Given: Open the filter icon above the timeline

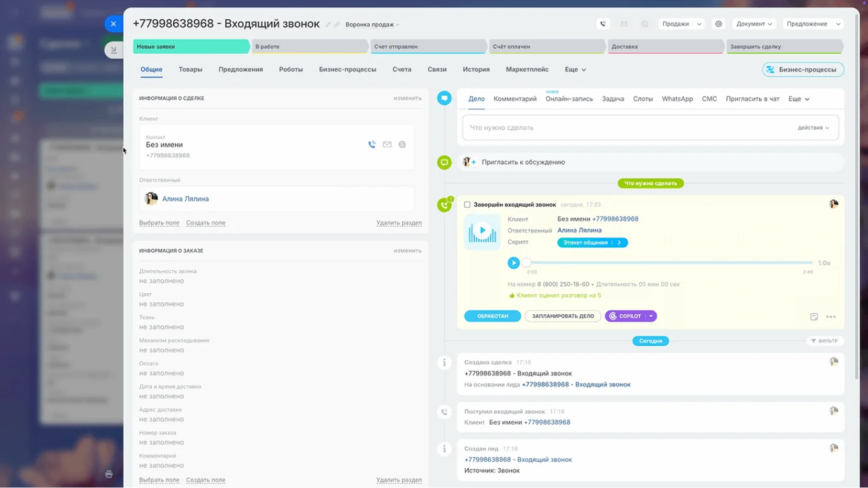Looking at the screenshot, I should pos(825,340).
